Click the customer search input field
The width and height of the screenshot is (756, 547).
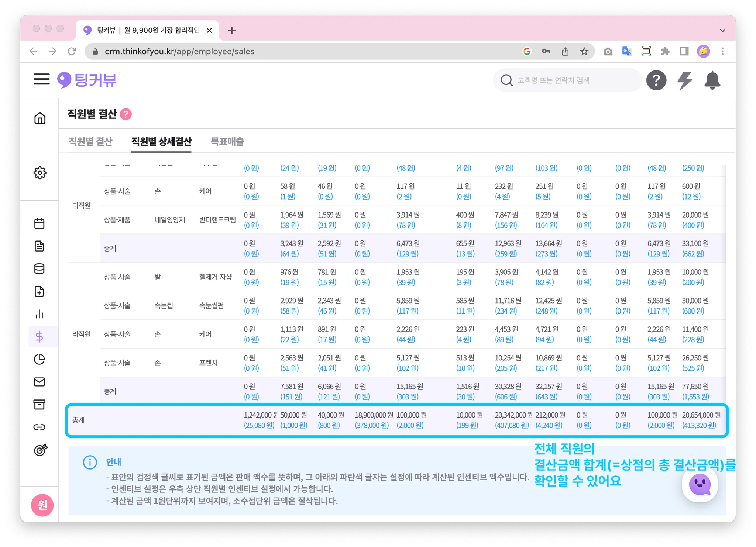tap(568, 80)
